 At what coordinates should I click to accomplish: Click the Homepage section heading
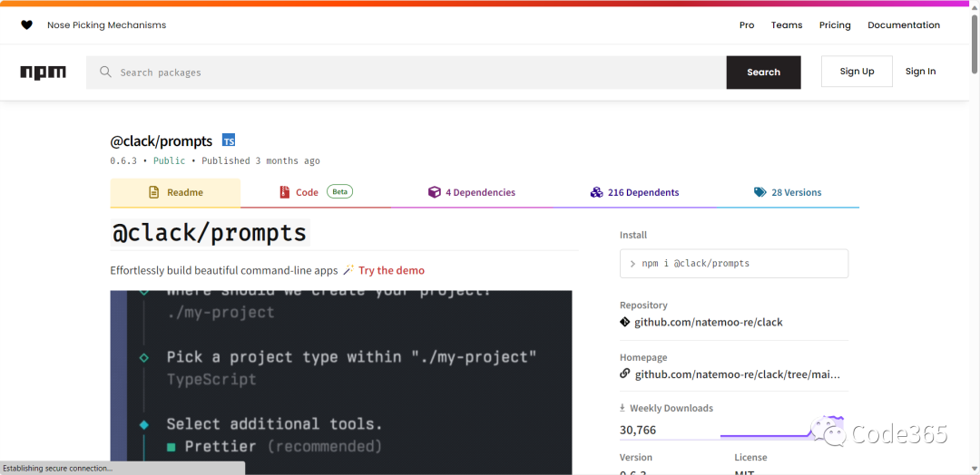coord(643,358)
